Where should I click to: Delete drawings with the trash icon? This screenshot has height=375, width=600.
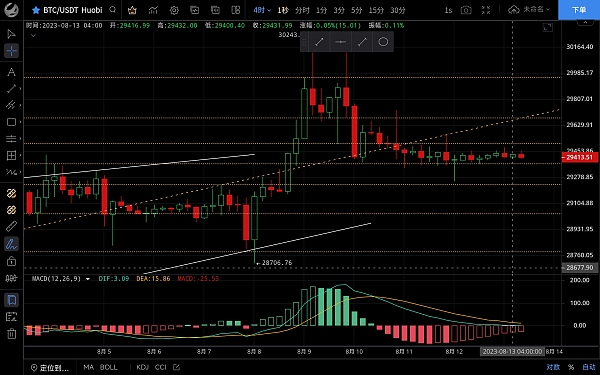tap(11, 334)
